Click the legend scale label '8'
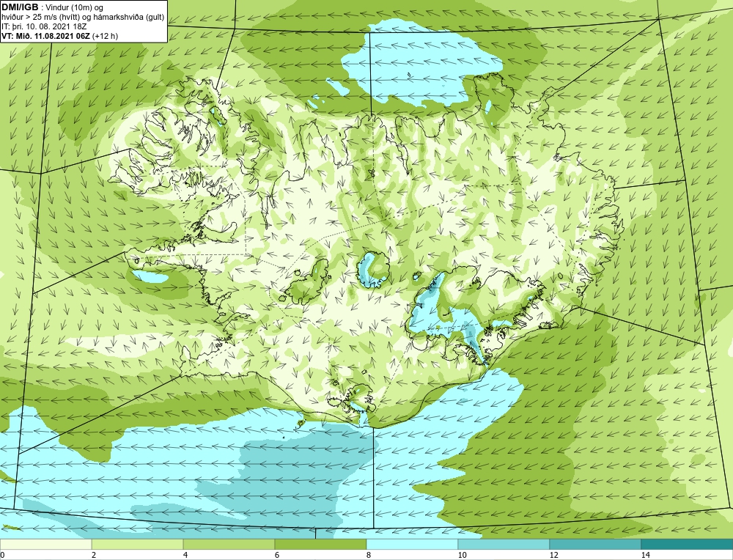733x560 pixels. click(x=369, y=555)
